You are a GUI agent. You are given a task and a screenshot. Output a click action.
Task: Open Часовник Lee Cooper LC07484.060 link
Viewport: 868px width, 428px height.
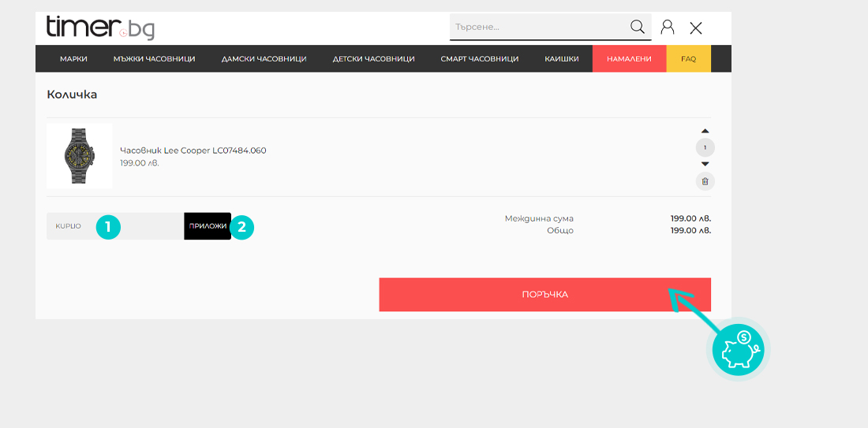tap(193, 151)
